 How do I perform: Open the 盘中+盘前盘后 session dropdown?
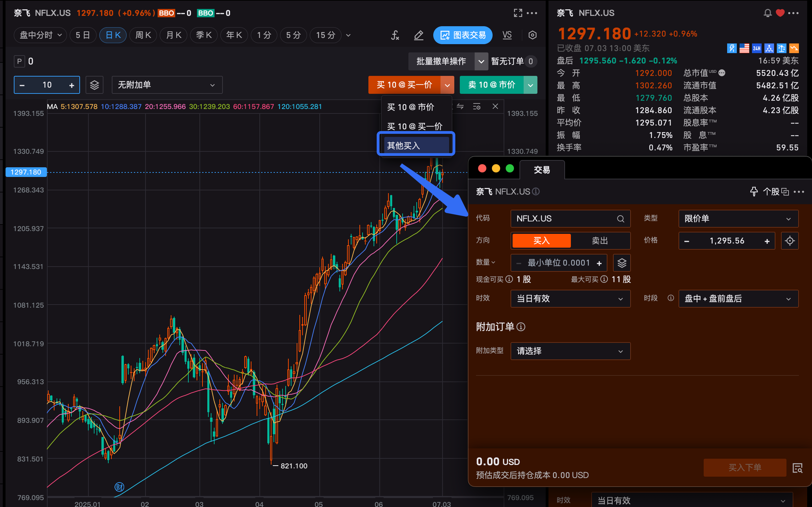pos(738,299)
